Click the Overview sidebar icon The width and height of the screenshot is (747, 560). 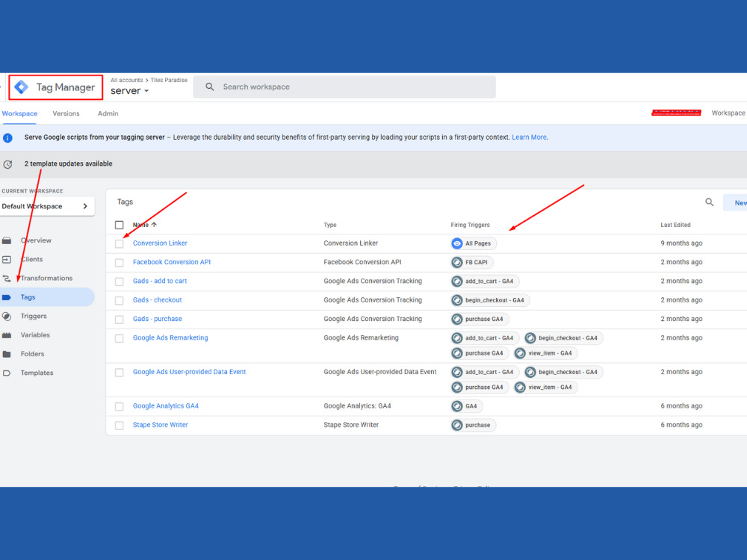(7, 240)
